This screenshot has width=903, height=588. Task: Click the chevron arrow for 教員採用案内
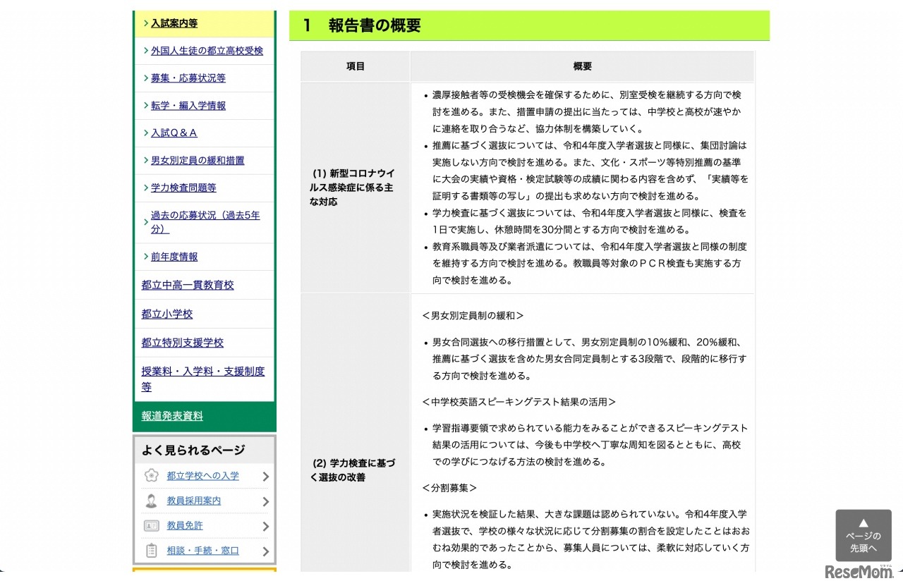click(266, 502)
